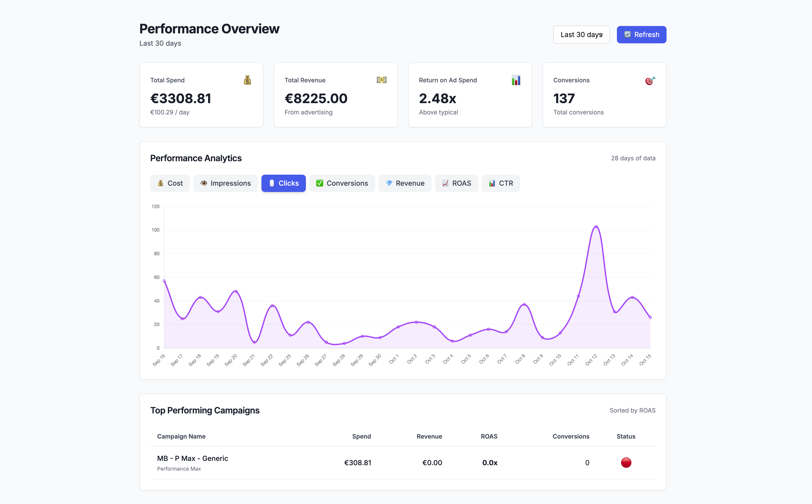
Task: Click the Oct 12 peak data point
Action: pyautogui.click(x=596, y=227)
